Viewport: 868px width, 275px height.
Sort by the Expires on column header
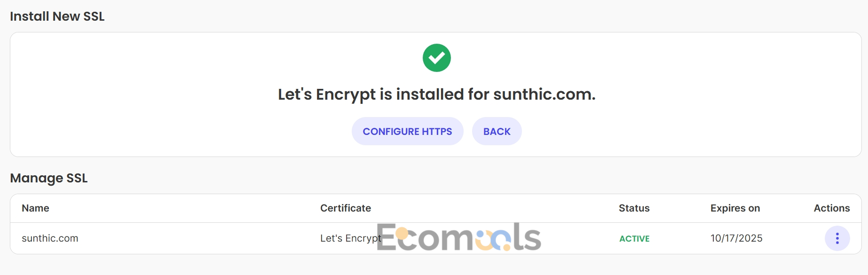(x=735, y=208)
